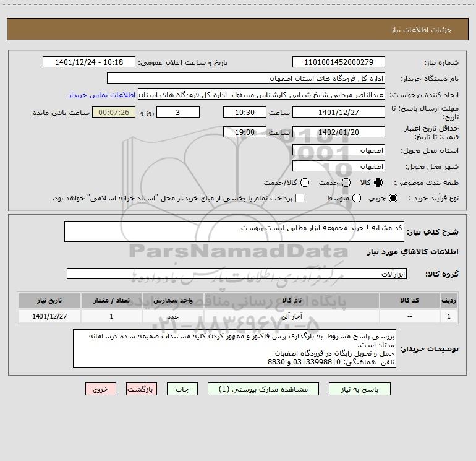
Task: Click the request creator name field
Action: (261, 94)
